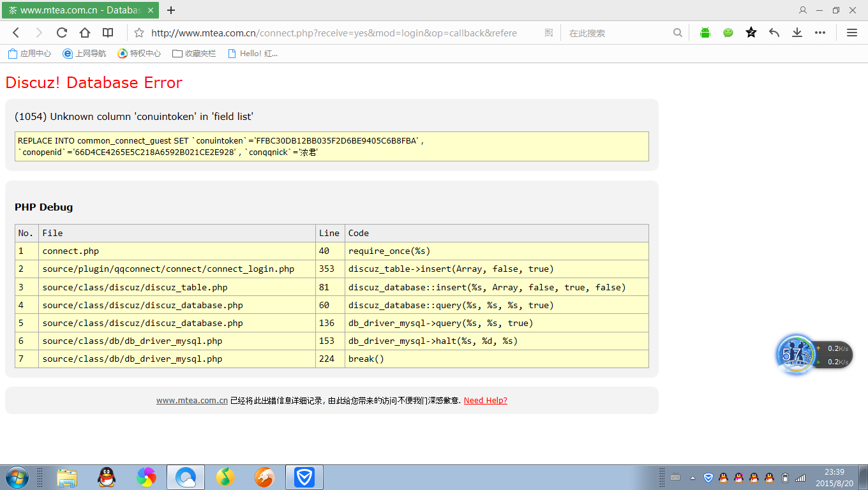
Task: Click the 'Discuz! Database Error' heading
Action: click(x=94, y=82)
